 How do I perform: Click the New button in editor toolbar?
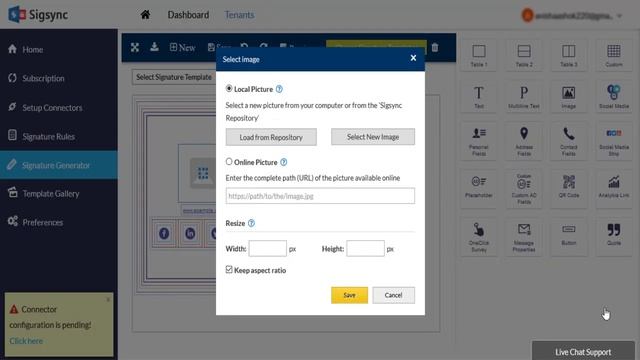pos(182,47)
